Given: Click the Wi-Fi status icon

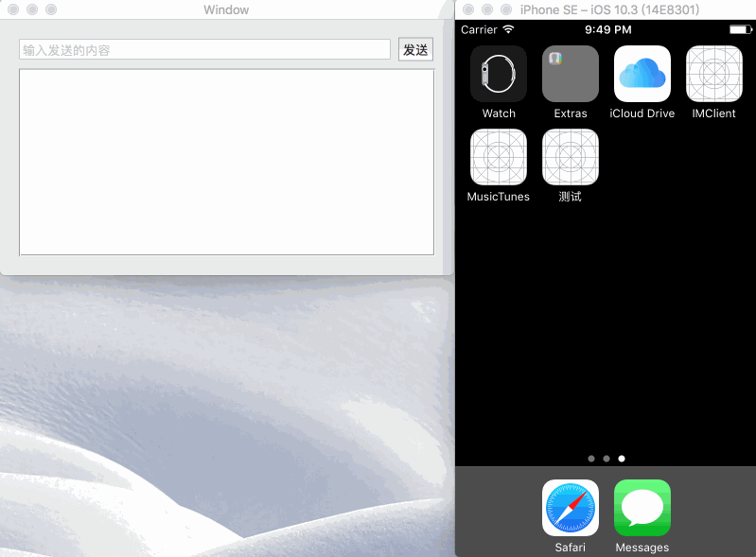Looking at the screenshot, I should pyautogui.click(x=508, y=29).
